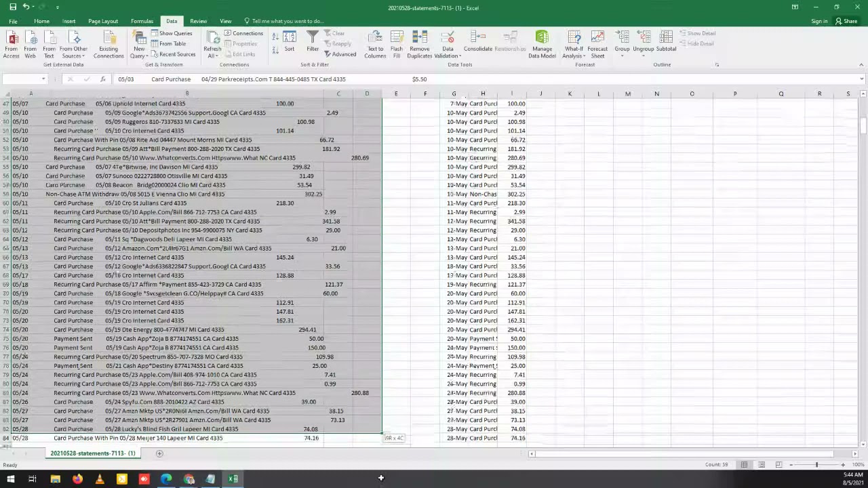Open Advanced filter options
868x488 pixels.
(x=340, y=54)
